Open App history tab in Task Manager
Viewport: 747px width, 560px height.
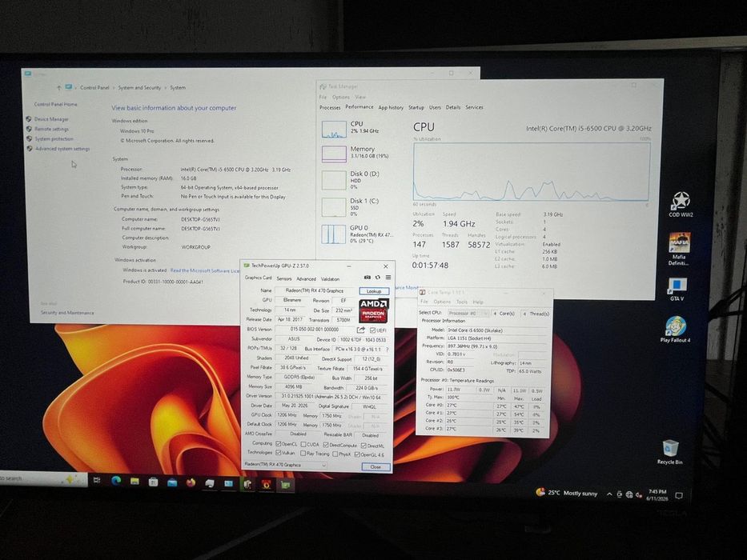[391, 108]
